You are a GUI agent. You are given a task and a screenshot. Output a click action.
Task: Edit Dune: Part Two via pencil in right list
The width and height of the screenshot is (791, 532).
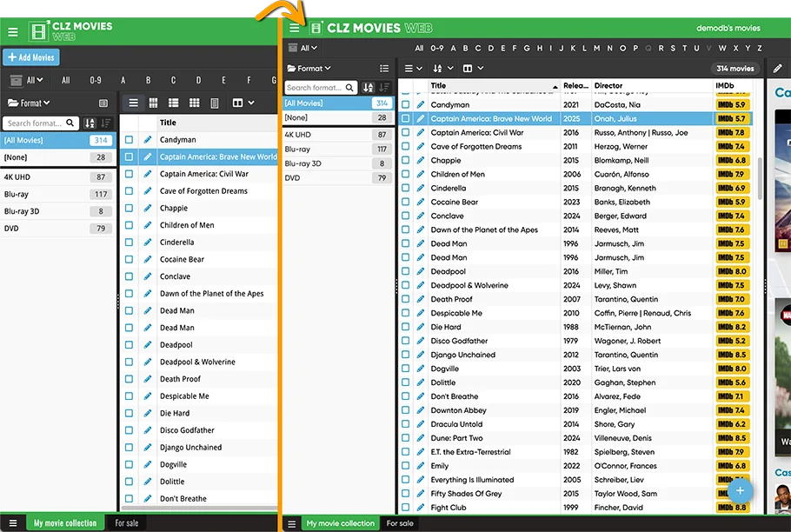pyautogui.click(x=420, y=438)
